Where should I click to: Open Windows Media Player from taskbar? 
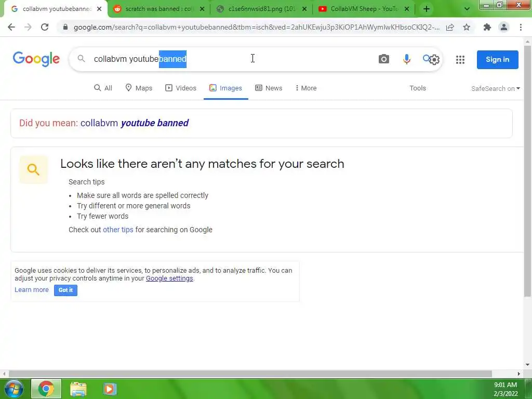click(x=109, y=389)
